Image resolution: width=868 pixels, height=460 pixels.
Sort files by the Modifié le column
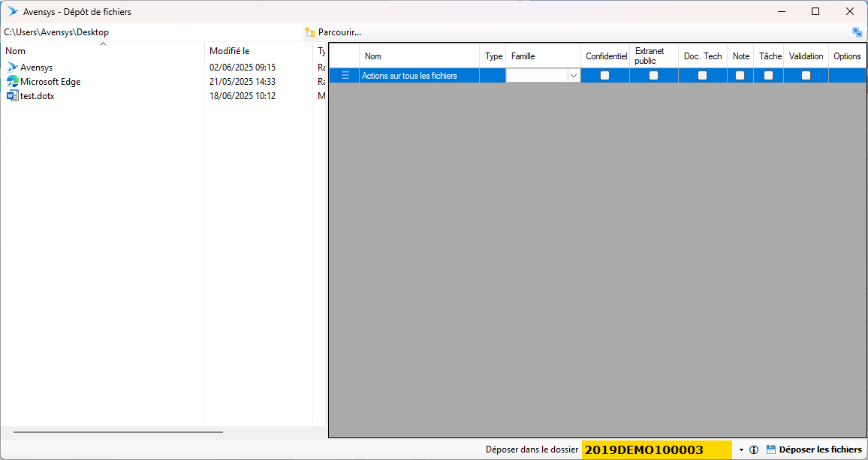point(229,51)
